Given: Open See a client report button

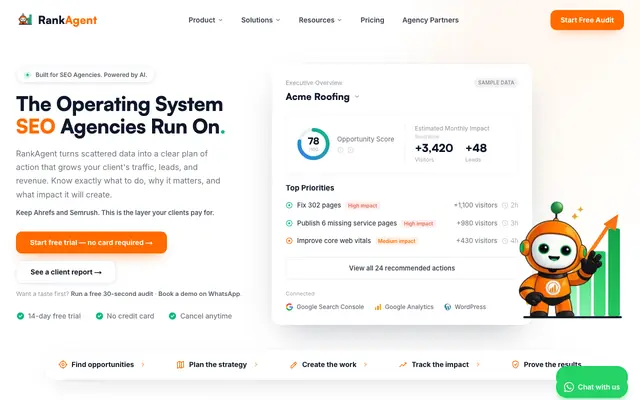Looking at the screenshot, I should (66, 272).
